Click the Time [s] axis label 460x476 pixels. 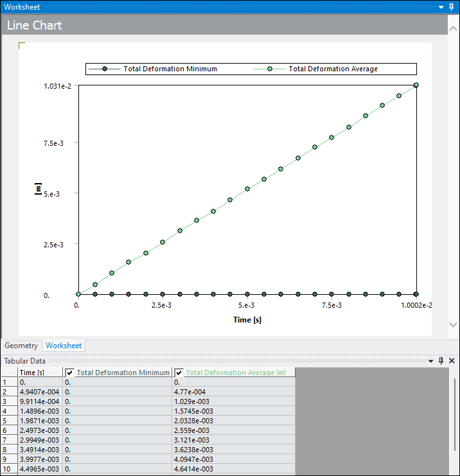click(x=247, y=320)
